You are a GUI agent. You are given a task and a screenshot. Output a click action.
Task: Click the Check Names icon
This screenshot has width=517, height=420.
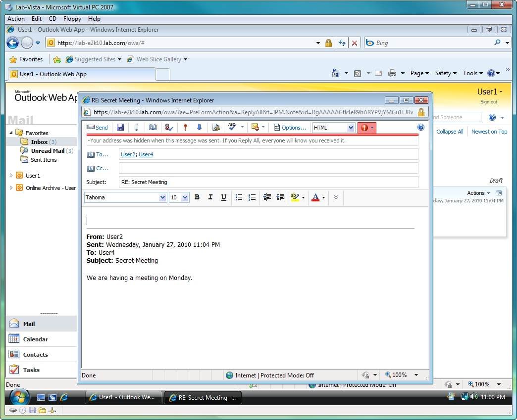pos(169,128)
